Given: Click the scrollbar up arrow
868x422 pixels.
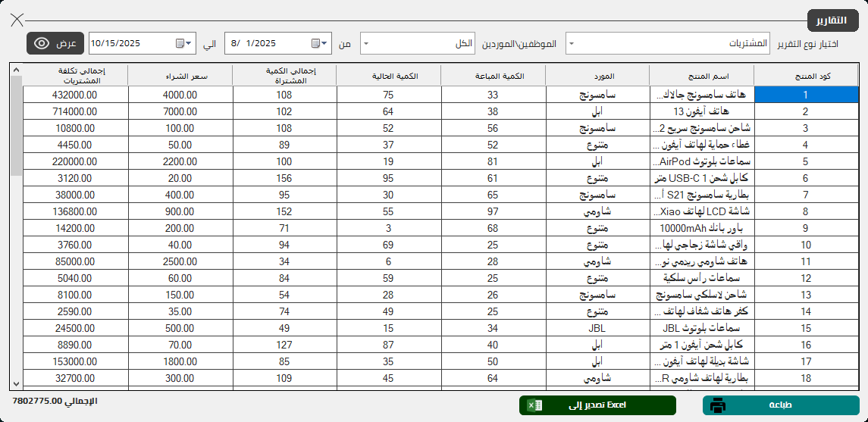Looking at the screenshot, I should tap(15, 70).
